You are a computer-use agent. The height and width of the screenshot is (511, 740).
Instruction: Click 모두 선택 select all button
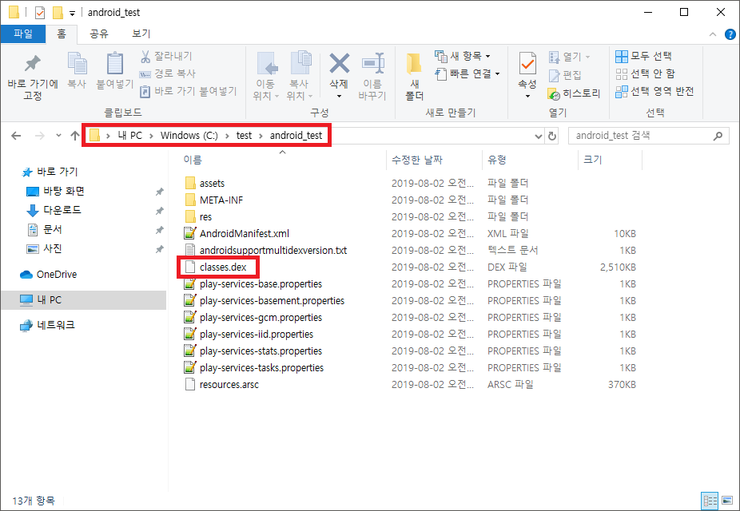643,56
